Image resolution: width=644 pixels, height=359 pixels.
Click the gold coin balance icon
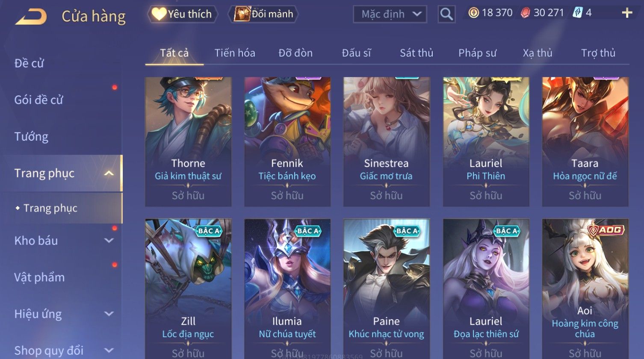474,13
